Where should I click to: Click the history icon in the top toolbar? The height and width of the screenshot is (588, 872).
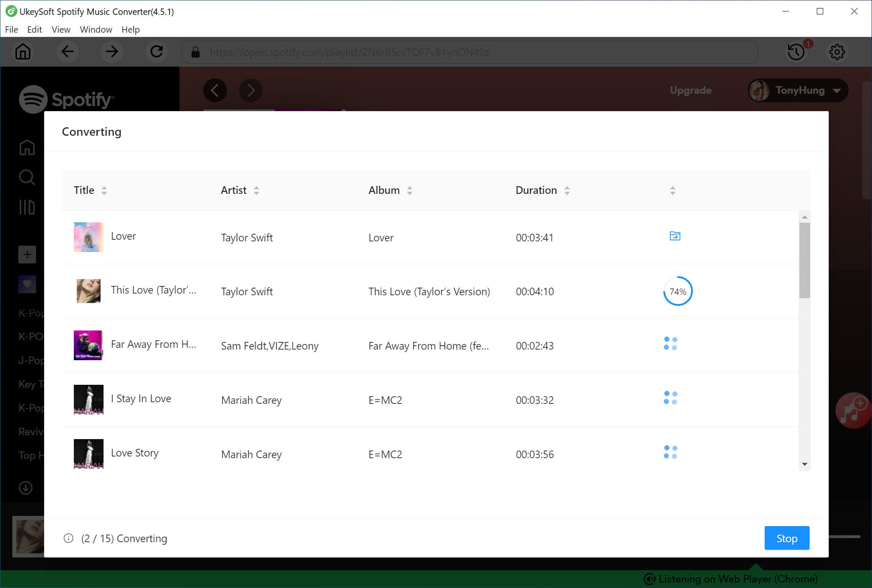click(796, 52)
